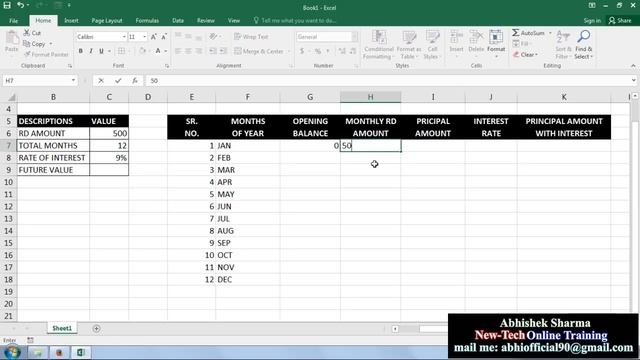Click Merge & Center button
Image resolution: width=640 pixels, height=360 pixels.
coord(259,51)
